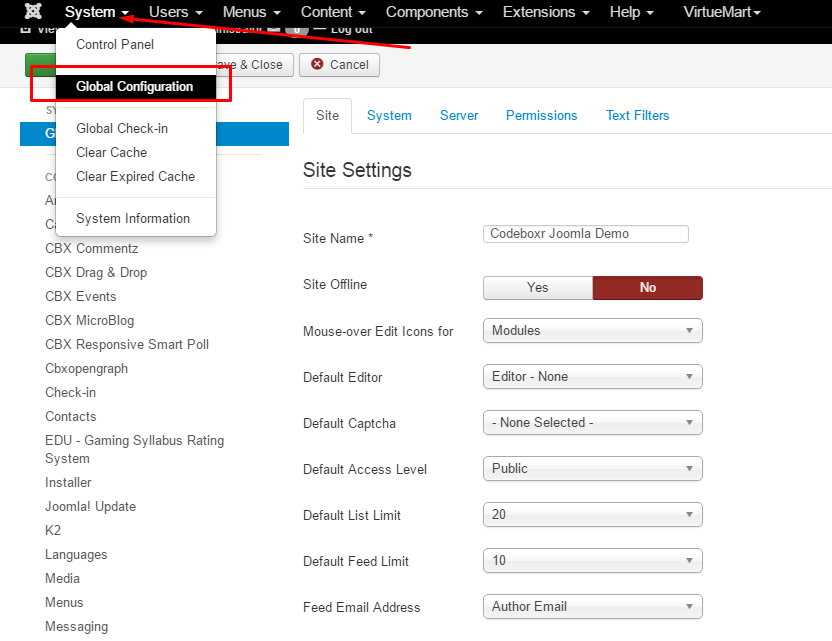The width and height of the screenshot is (832, 641).
Task: Open the Permissions tab
Action: 541,116
